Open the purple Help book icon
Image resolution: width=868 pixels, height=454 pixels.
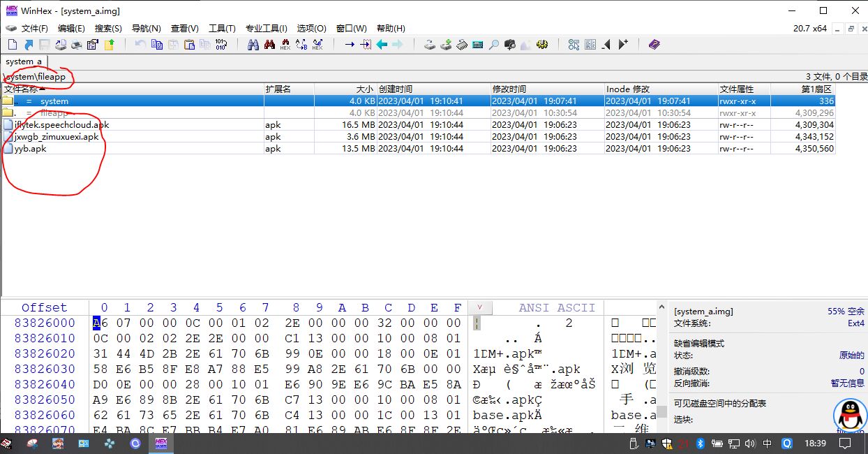(654, 45)
